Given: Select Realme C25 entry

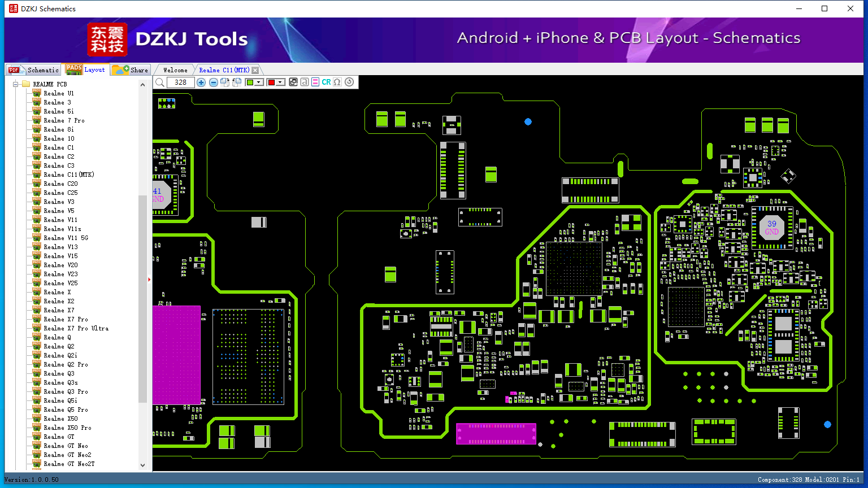Looking at the screenshot, I should [x=60, y=193].
